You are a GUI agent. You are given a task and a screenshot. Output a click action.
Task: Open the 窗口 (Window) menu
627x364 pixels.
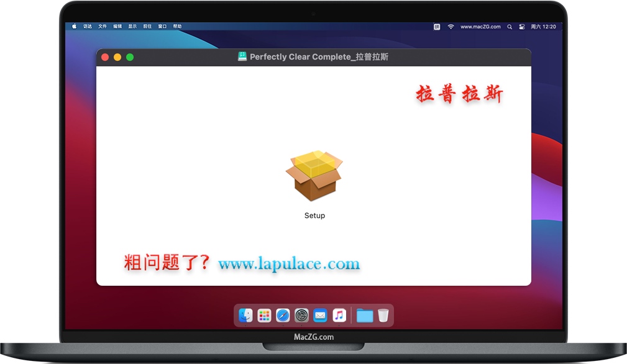pyautogui.click(x=162, y=27)
